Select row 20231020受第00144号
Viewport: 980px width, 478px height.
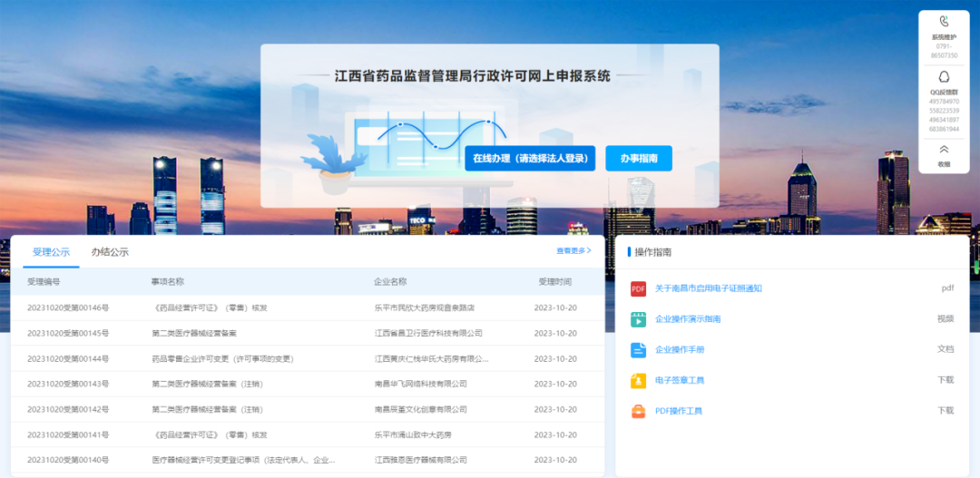[x=308, y=358]
